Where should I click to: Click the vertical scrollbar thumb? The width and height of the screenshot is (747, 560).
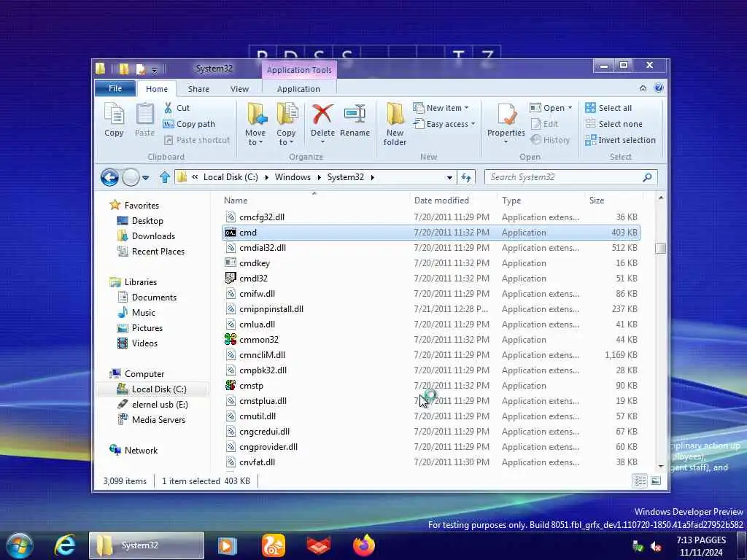pos(660,248)
